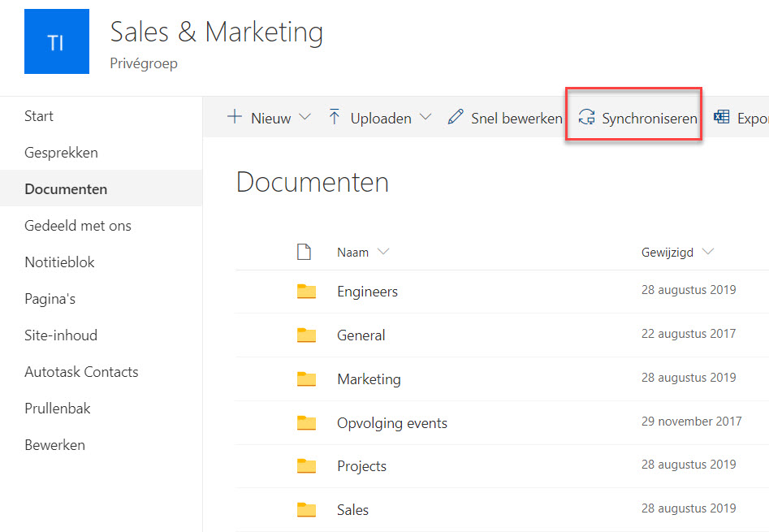Click Engineers' 28 augustus 2019 date
769x532 pixels.
coord(689,290)
